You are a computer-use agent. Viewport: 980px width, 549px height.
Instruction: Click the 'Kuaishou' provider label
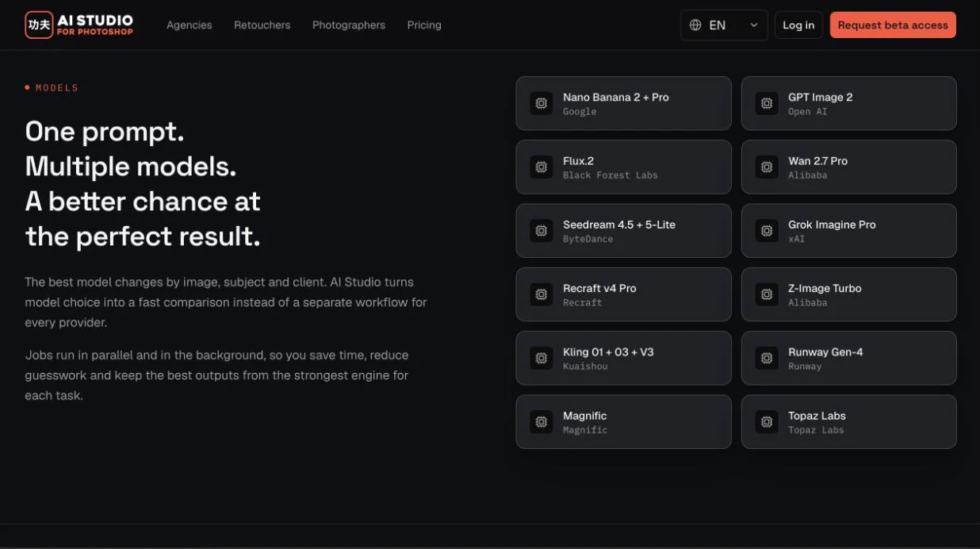[x=585, y=367]
